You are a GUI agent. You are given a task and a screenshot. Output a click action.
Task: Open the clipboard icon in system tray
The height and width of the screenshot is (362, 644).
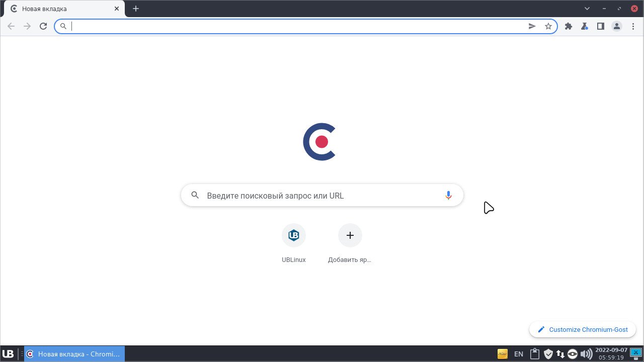(x=534, y=353)
